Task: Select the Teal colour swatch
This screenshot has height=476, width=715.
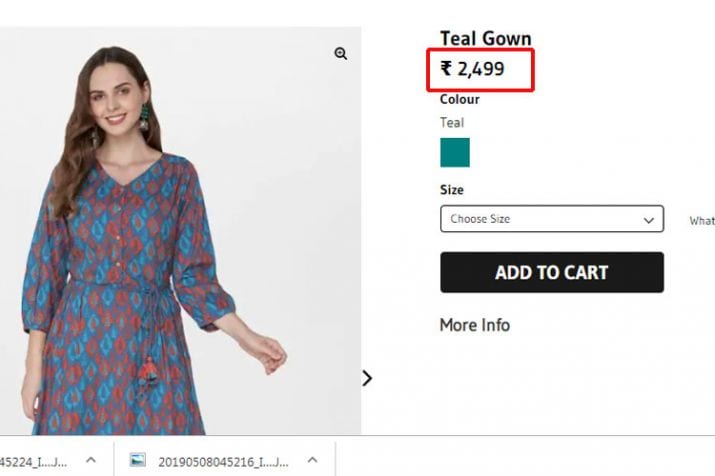Action: [x=455, y=153]
